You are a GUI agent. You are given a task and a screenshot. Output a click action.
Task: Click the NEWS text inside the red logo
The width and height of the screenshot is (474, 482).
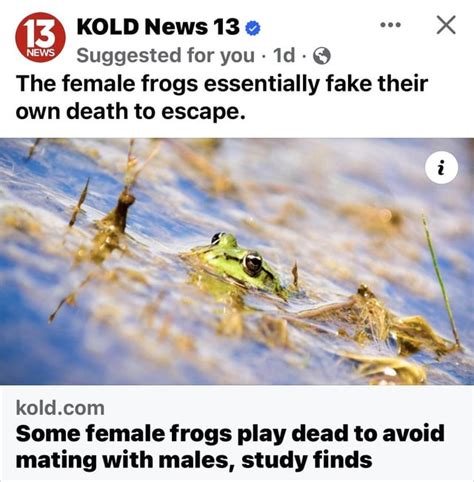pyautogui.click(x=41, y=53)
